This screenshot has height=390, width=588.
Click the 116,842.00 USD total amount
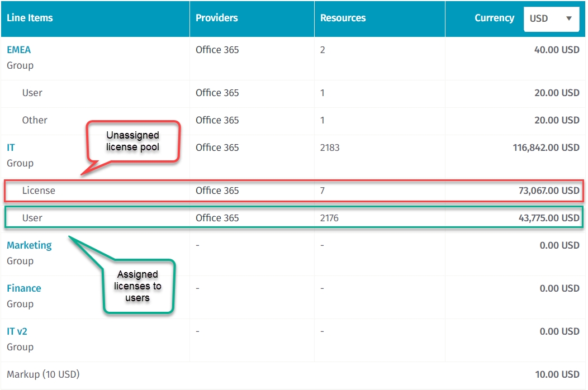click(546, 148)
